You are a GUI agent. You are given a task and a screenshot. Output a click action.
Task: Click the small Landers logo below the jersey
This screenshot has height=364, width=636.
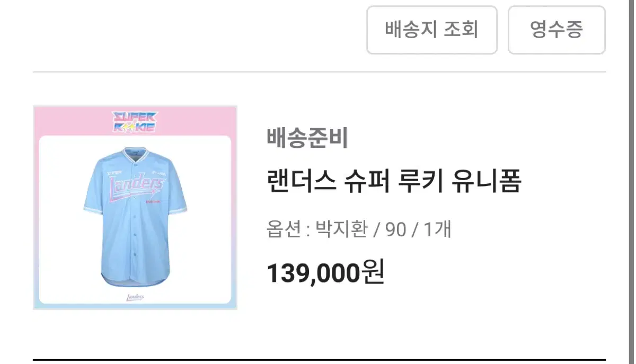click(136, 297)
